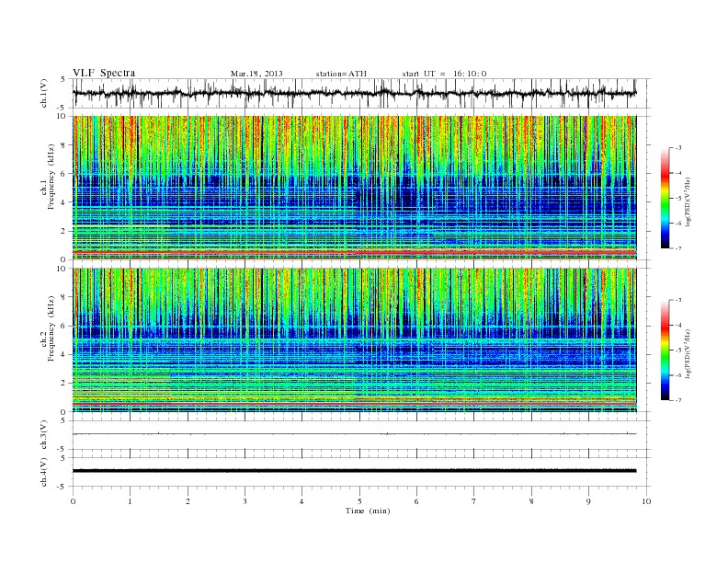
Task: Click time axis tick label "3"
Action: pos(245,501)
